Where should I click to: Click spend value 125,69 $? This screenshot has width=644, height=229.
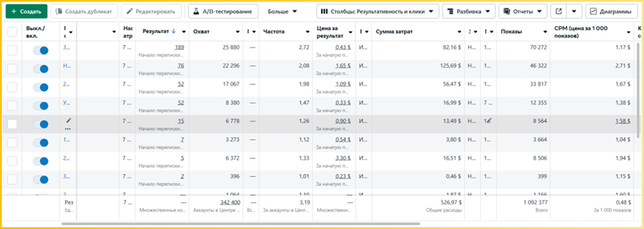pyautogui.click(x=450, y=66)
